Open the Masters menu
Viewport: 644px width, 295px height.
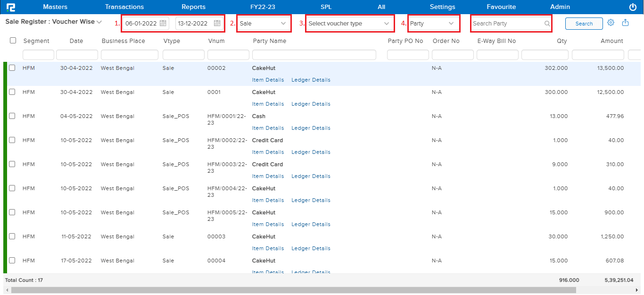click(x=55, y=7)
